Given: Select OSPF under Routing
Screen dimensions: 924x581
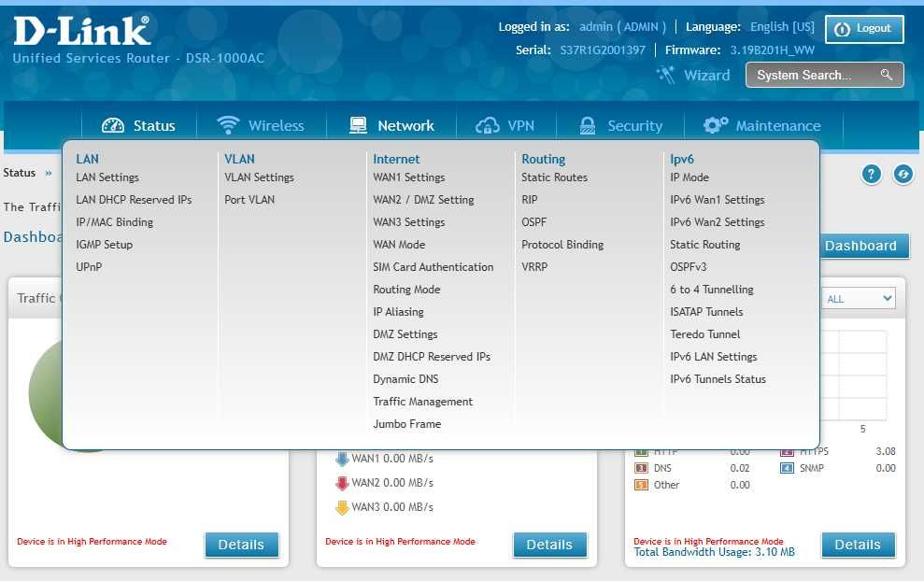Looking at the screenshot, I should click(x=533, y=222).
